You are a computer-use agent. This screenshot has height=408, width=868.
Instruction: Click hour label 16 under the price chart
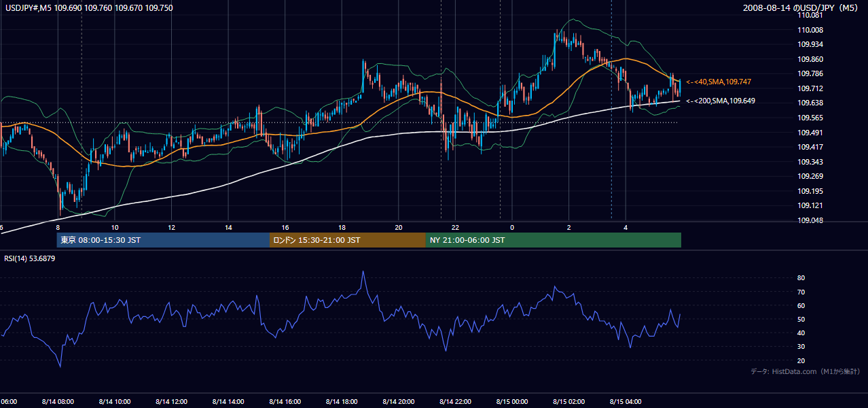click(x=285, y=227)
